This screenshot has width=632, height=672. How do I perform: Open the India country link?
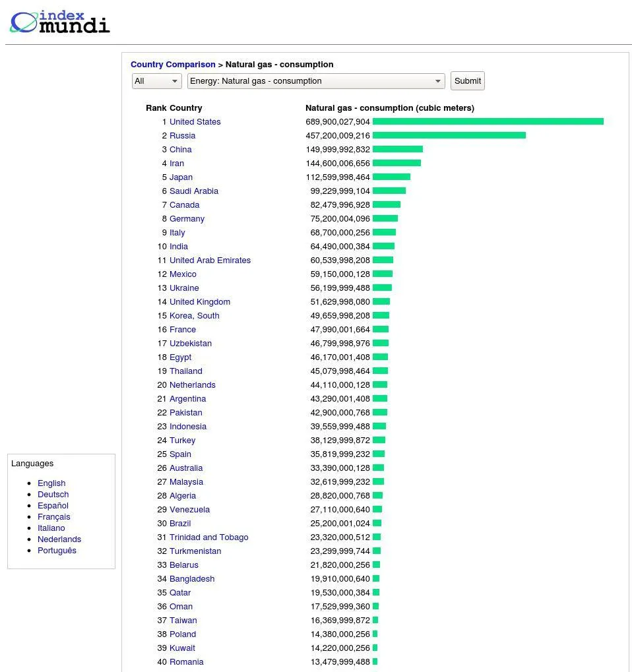click(x=179, y=247)
